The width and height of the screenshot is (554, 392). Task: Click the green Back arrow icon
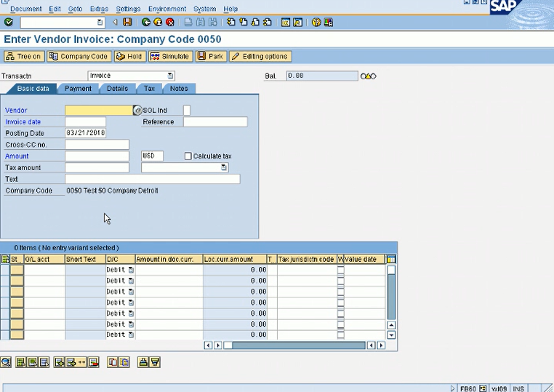tap(146, 23)
